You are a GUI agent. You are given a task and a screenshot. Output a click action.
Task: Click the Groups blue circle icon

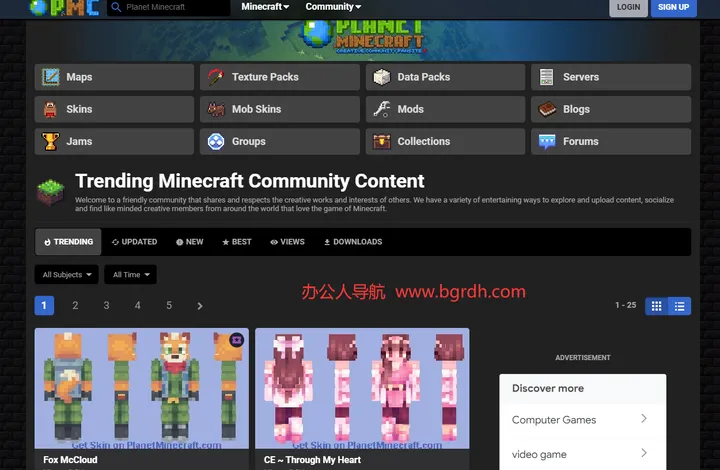(216, 141)
